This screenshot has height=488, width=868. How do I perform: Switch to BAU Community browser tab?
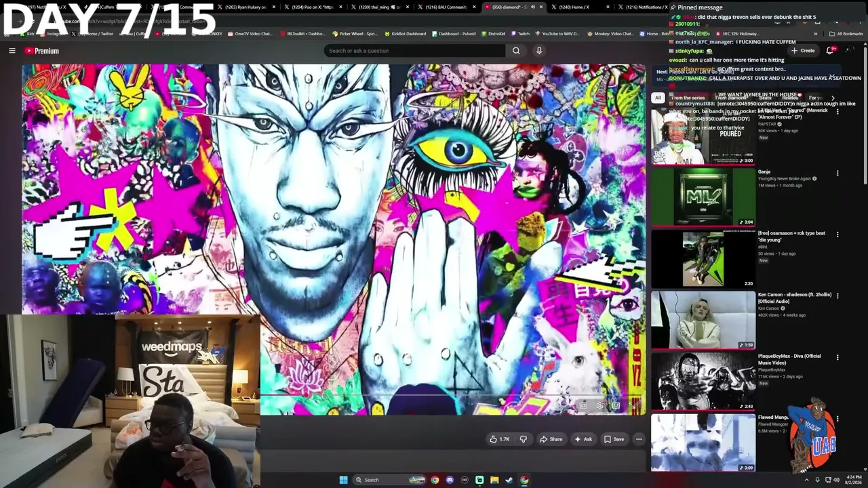tap(446, 7)
